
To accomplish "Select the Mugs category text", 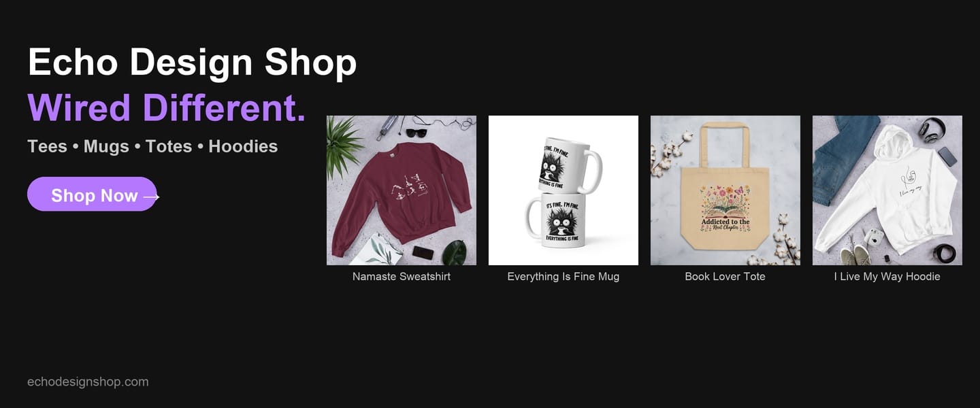I will coord(106,146).
